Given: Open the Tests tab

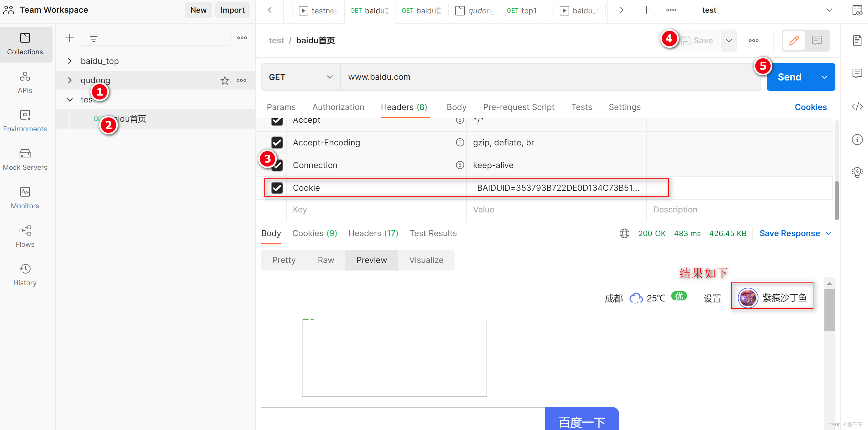Looking at the screenshot, I should click(x=582, y=107).
